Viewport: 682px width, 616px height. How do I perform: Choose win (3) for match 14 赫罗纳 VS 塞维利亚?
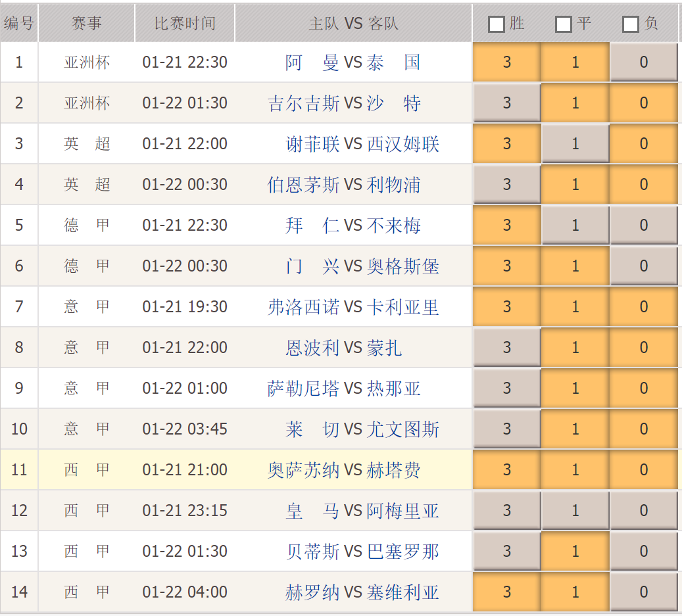507,592
